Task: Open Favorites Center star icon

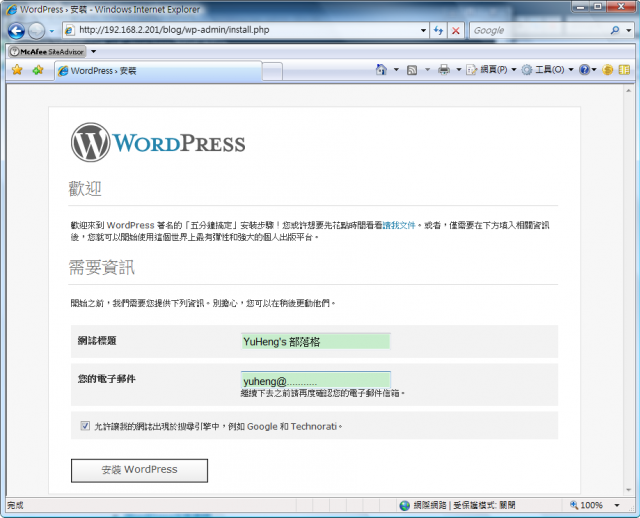Action: point(17,70)
